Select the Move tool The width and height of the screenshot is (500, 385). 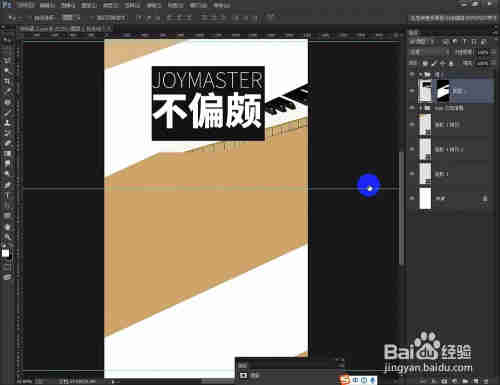[7, 40]
